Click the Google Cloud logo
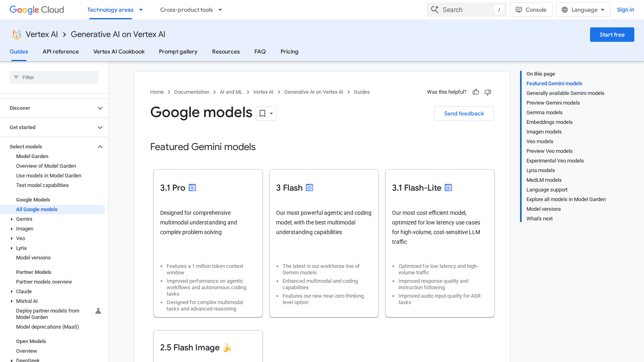644x362 pixels. (36, 10)
